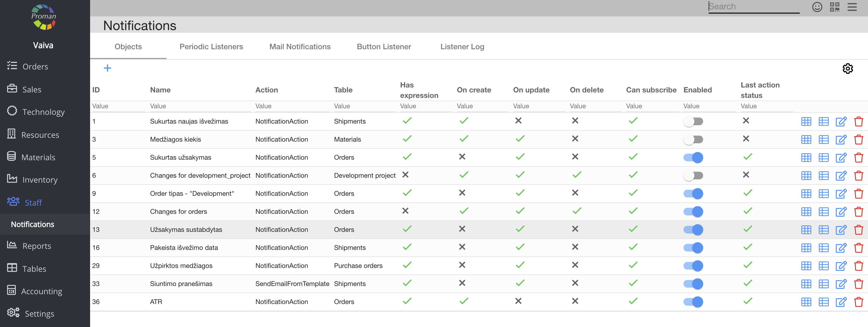Image resolution: width=868 pixels, height=327 pixels.
Task: Open the Listener Log tab
Action: coord(462,46)
